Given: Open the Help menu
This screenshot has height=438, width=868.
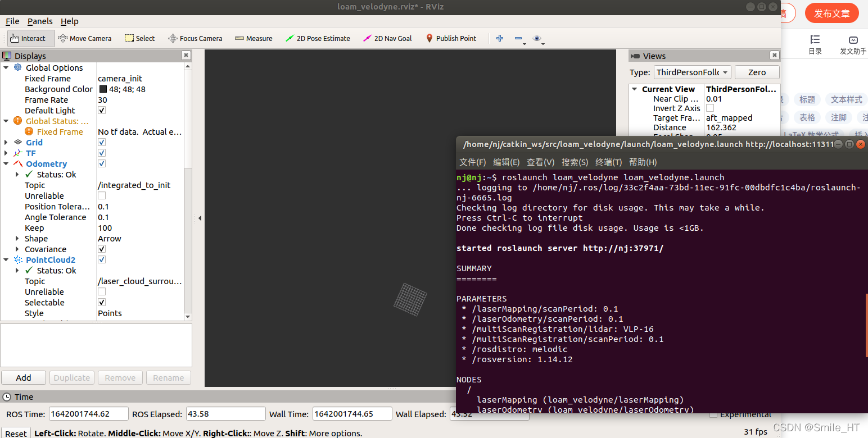Looking at the screenshot, I should 70,21.
